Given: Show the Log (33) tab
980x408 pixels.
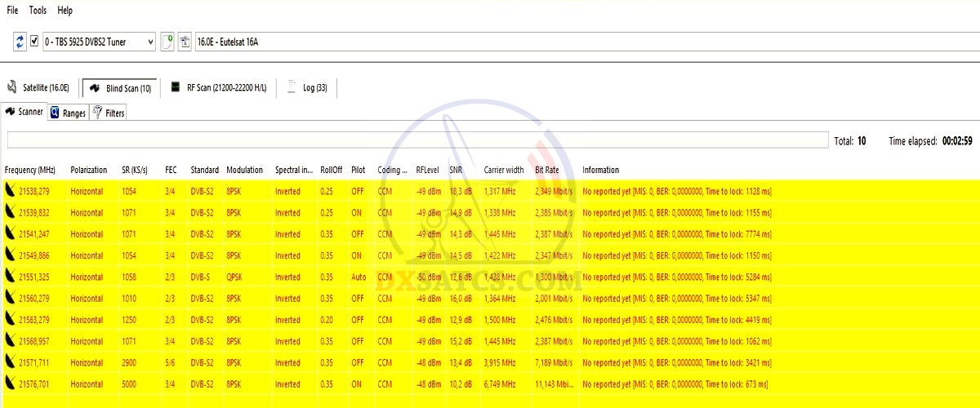Looking at the screenshot, I should pos(307,88).
